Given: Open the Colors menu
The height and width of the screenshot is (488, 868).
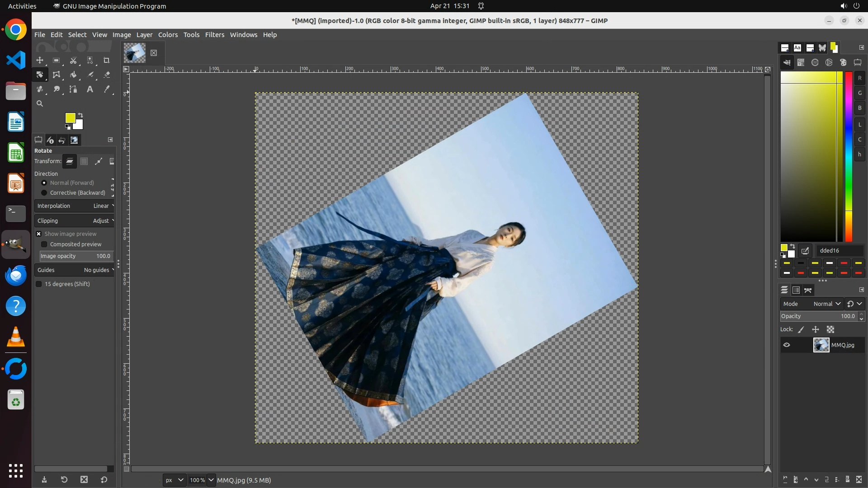Looking at the screenshot, I should (168, 35).
